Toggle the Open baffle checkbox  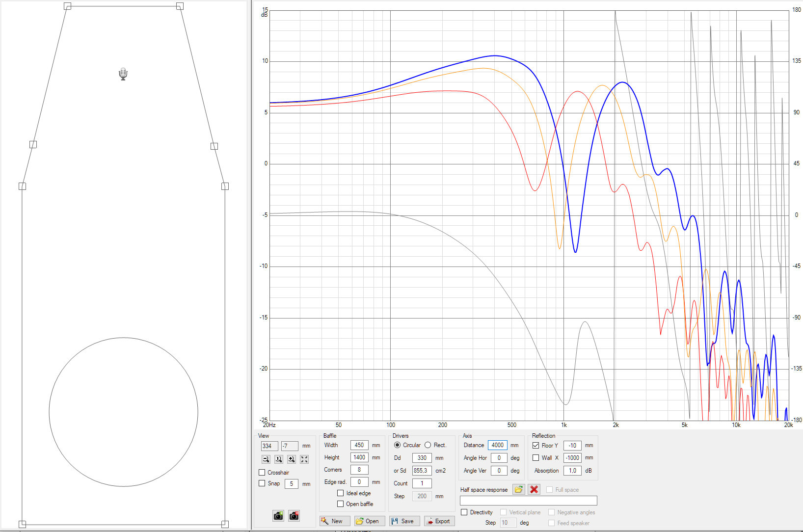pos(340,504)
